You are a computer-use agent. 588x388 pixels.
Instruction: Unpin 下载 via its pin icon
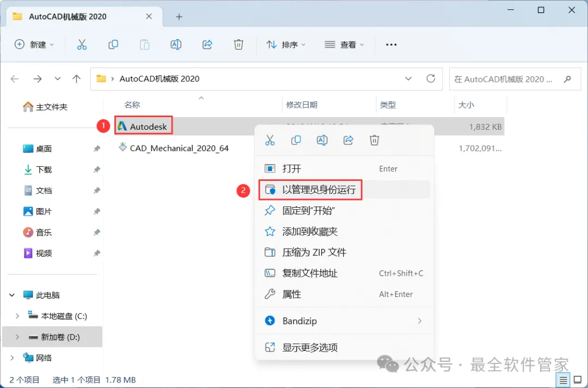tap(97, 170)
